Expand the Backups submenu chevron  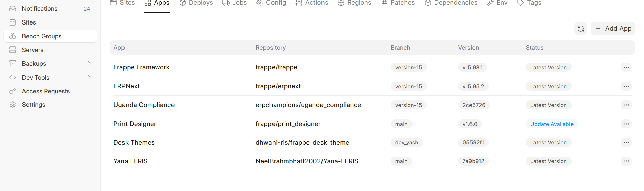[89, 64]
